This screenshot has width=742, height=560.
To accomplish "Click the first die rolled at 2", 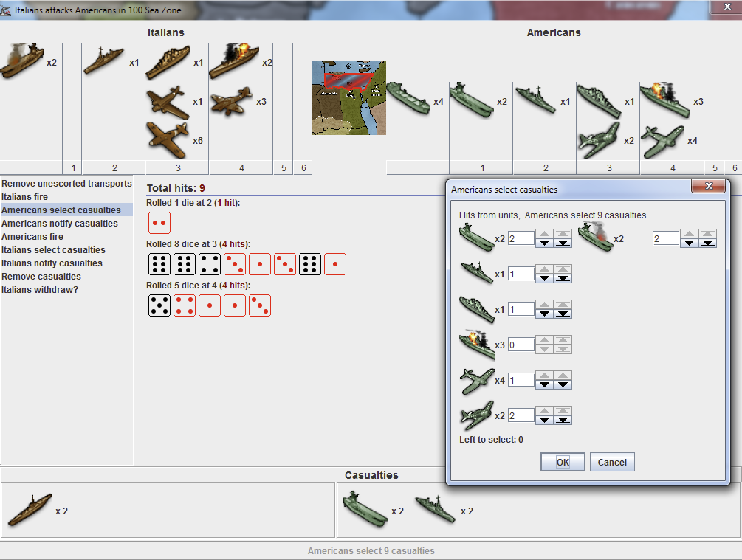I will pos(159,223).
